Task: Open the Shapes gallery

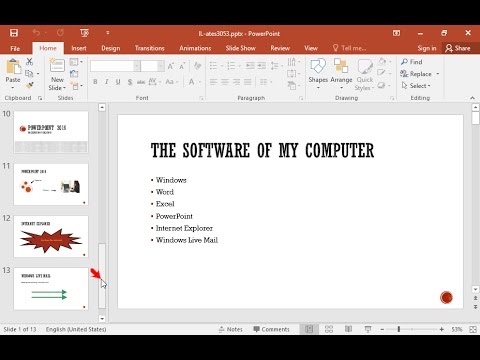Action: pos(318,73)
